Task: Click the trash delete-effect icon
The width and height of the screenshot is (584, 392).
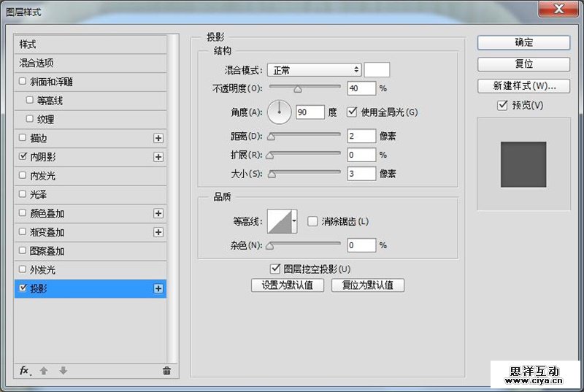Action: 166,370
